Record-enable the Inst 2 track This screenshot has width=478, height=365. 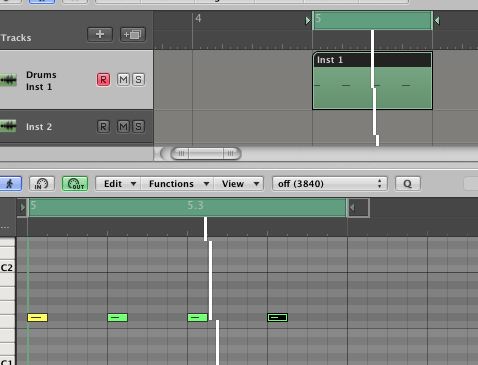(103, 127)
